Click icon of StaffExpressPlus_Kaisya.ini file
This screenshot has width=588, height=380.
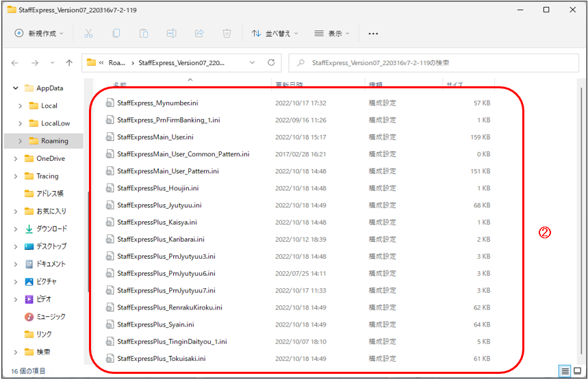coord(110,222)
